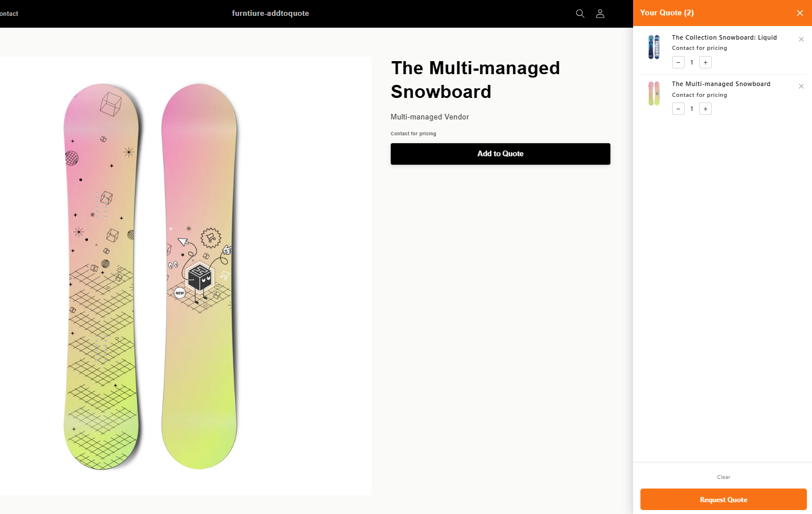Image resolution: width=812 pixels, height=514 pixels.
Task: Increase quantity of Multi-managed Snowboard
Action: click(x=705, y=109)
